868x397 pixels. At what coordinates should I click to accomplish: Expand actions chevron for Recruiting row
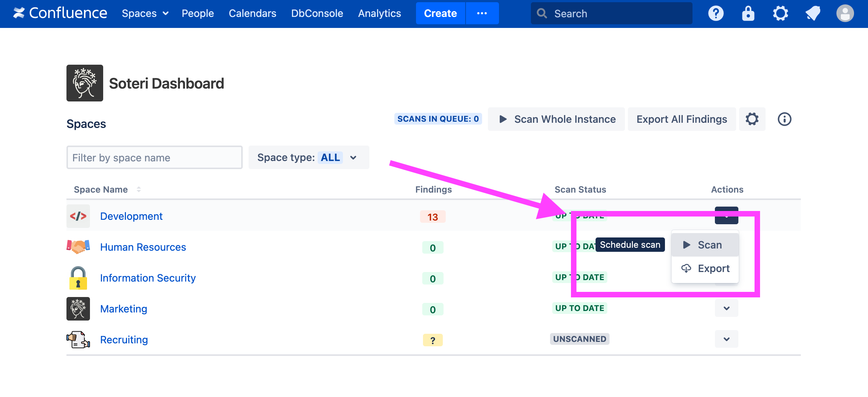pos(726,339)
